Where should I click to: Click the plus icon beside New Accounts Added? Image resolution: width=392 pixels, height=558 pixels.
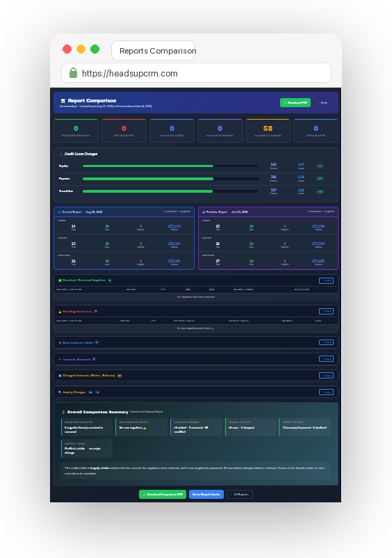click(60, 343)
